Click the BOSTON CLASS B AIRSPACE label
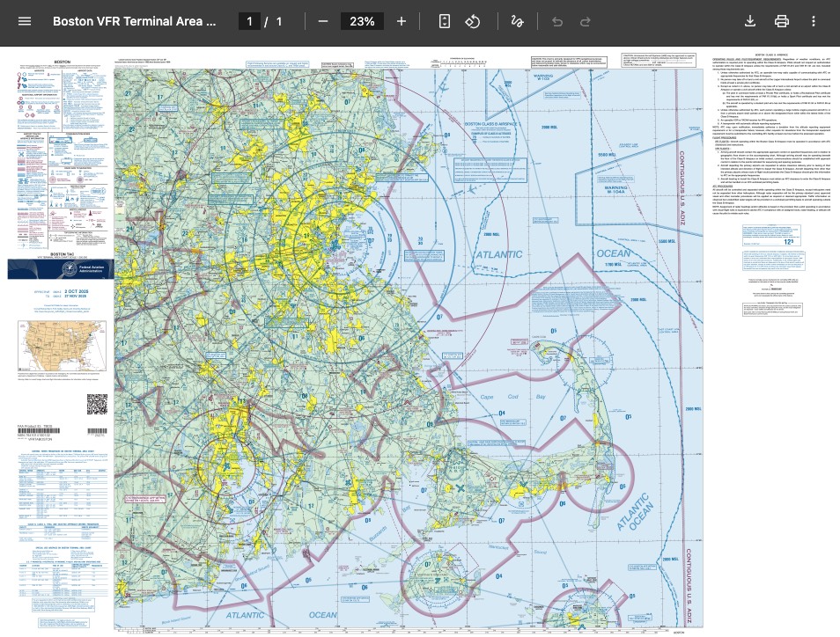Screen dimensions: 840x637 [x=490, y=124]
